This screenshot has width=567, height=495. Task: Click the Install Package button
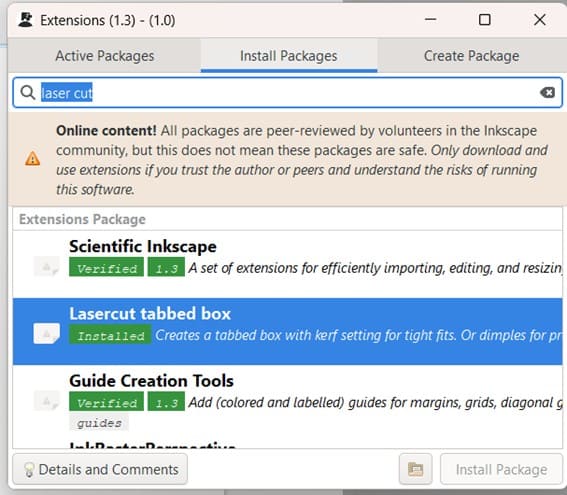click(501, 469)
